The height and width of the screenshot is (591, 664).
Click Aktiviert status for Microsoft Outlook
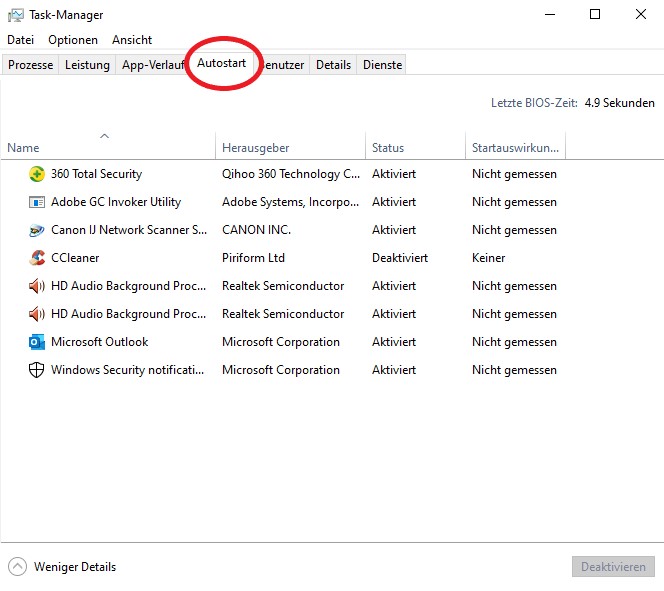pos(394,342)
